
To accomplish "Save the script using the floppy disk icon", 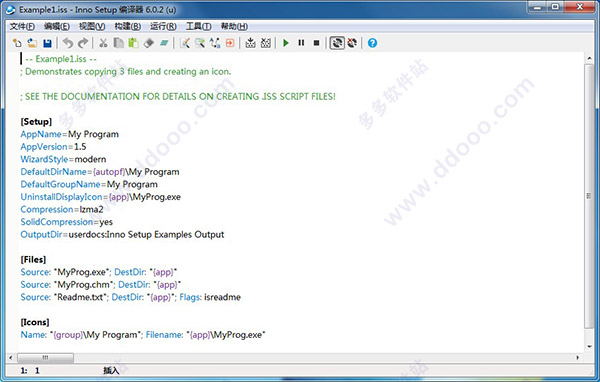I will (x=47, y=43).
